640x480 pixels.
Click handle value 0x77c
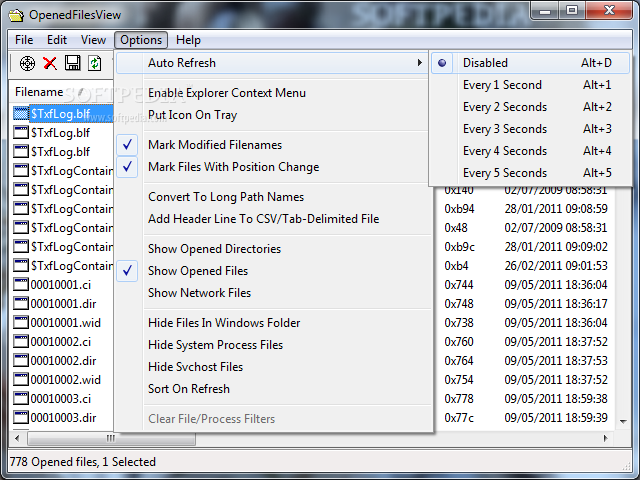(x=459, y=418)
